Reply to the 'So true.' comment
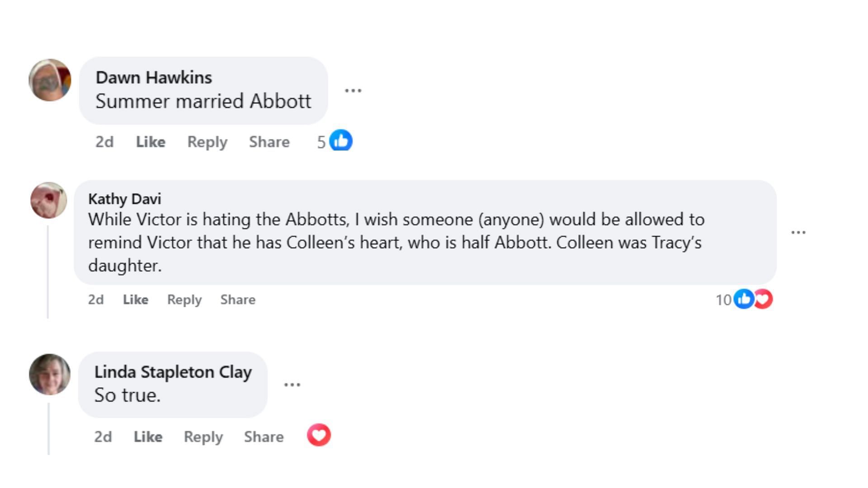868x488 pixels. (x=203, y=436)
